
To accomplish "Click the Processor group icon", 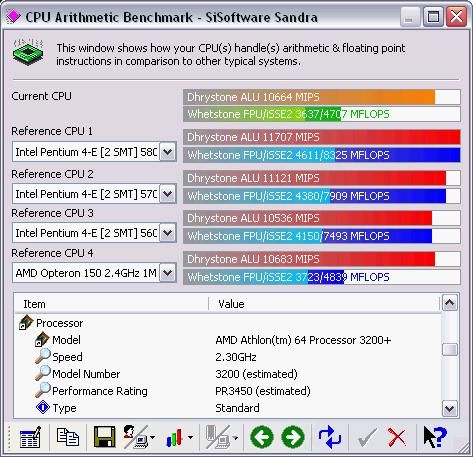I will click(x=26, y=323).
